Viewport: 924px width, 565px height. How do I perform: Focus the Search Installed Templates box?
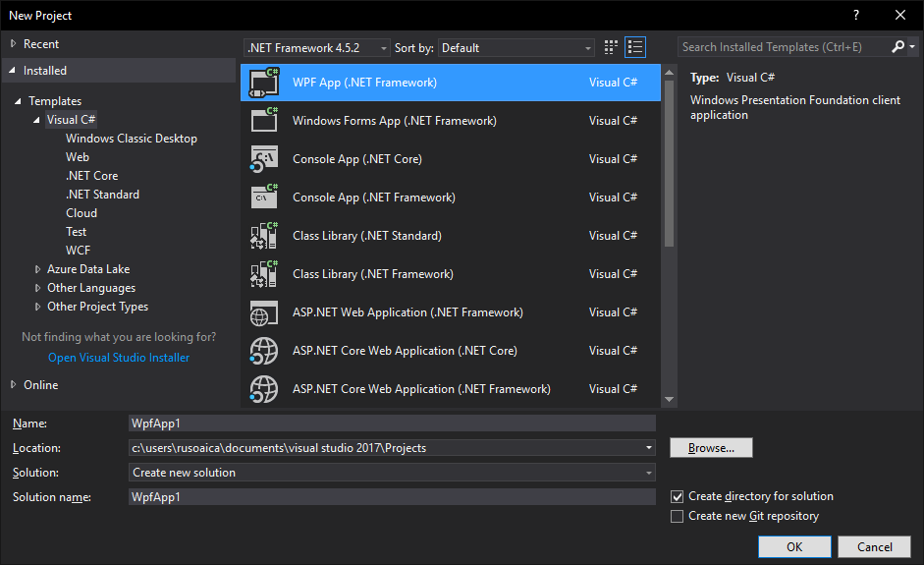pyautogui.click(x=783, y=46)
